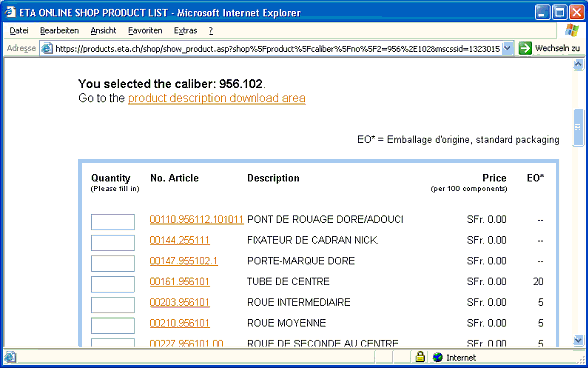
Task: Open the address bar dropdown arrow
Action: [507, 48]
